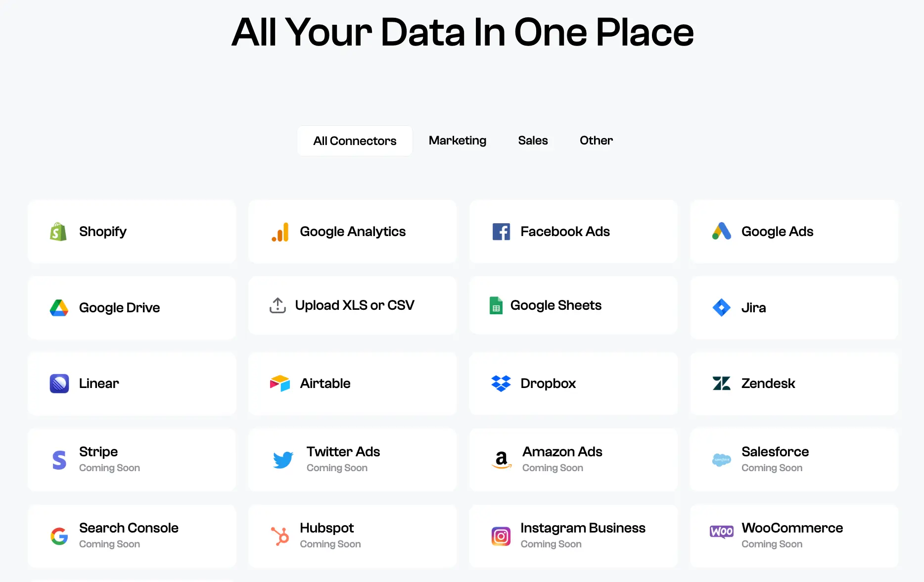
Task: Click the Instagram Business camera icon
Action: [x=501, y=536]
